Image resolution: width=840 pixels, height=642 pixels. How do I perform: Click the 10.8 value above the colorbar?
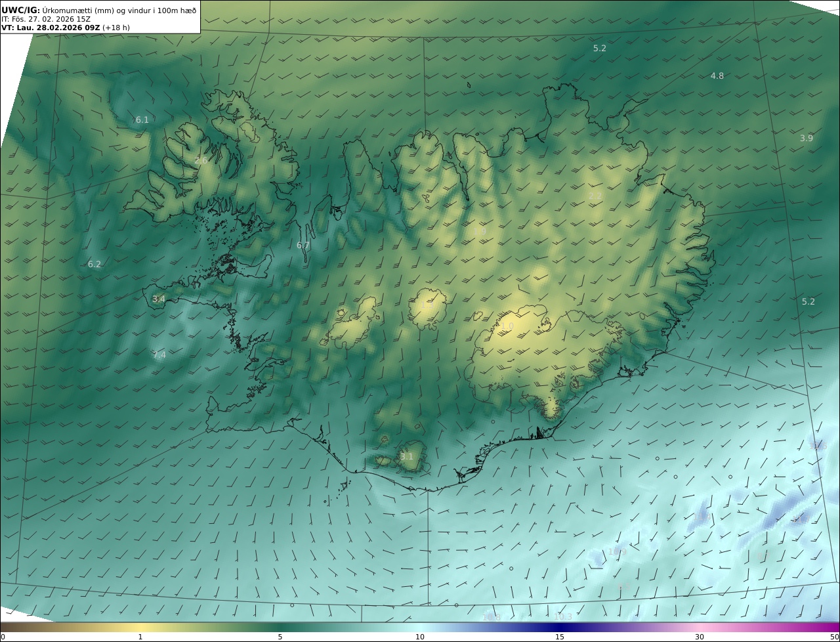click(492, 618)
